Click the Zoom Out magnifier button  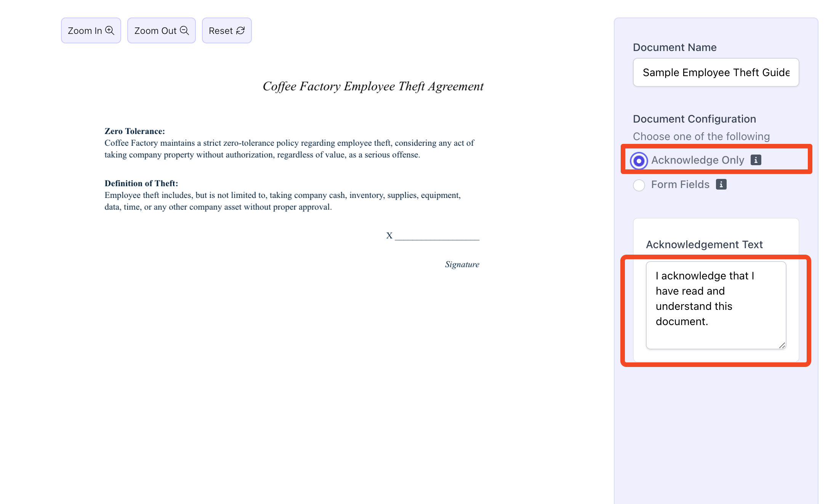coord(161,30)
